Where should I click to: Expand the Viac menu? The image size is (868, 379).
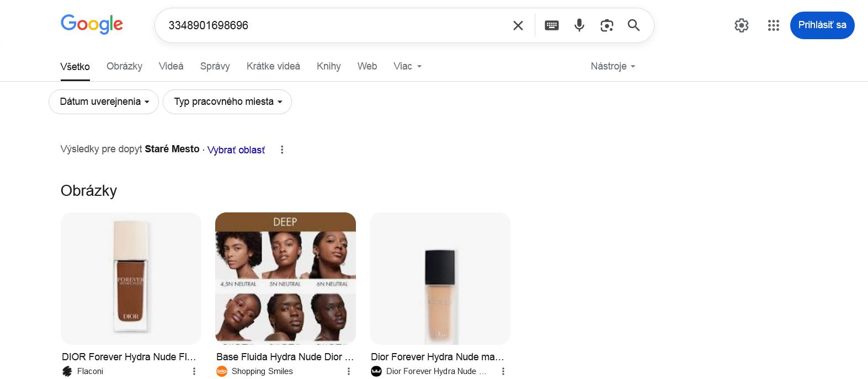[407, 66]
